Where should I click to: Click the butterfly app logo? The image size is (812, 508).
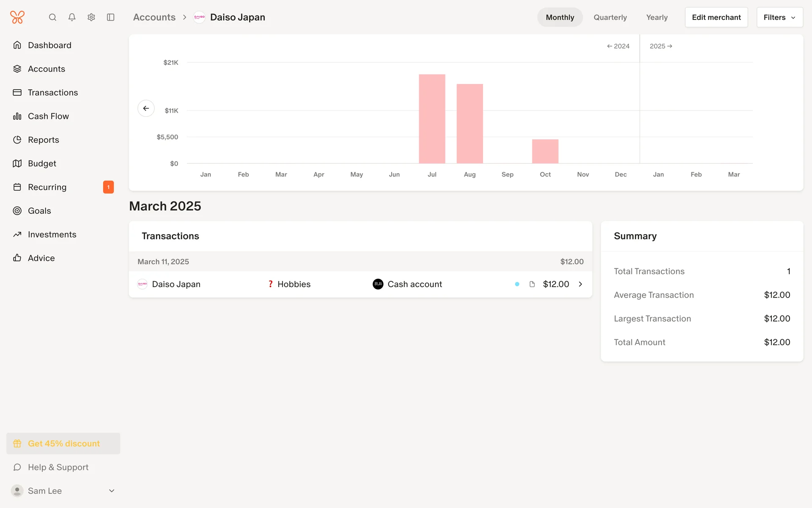[17, 17]
